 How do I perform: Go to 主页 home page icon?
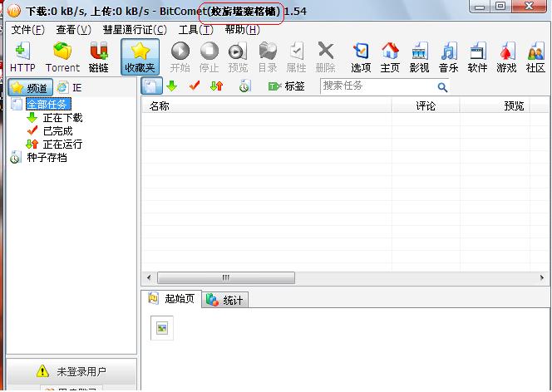tap(390, 57)
